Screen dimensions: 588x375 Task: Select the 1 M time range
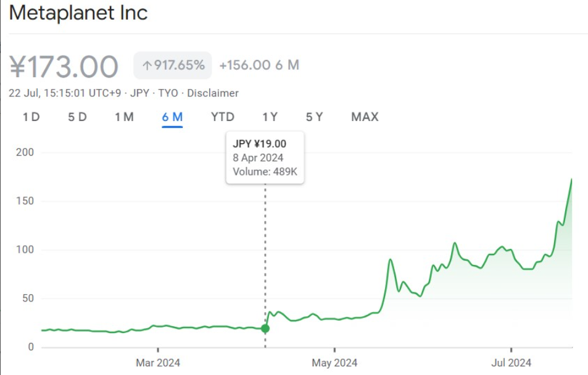124,117
